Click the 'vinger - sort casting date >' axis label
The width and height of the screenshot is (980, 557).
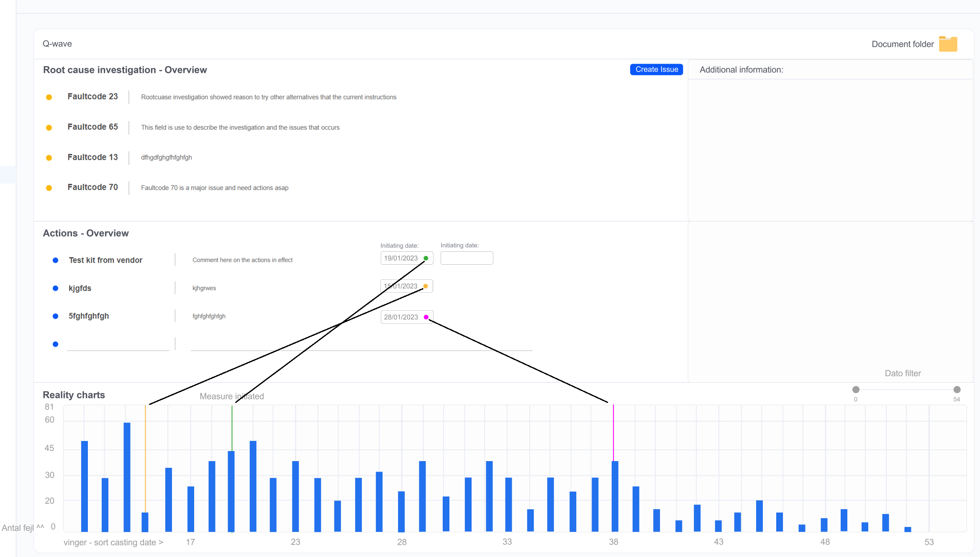coord(113,542)
